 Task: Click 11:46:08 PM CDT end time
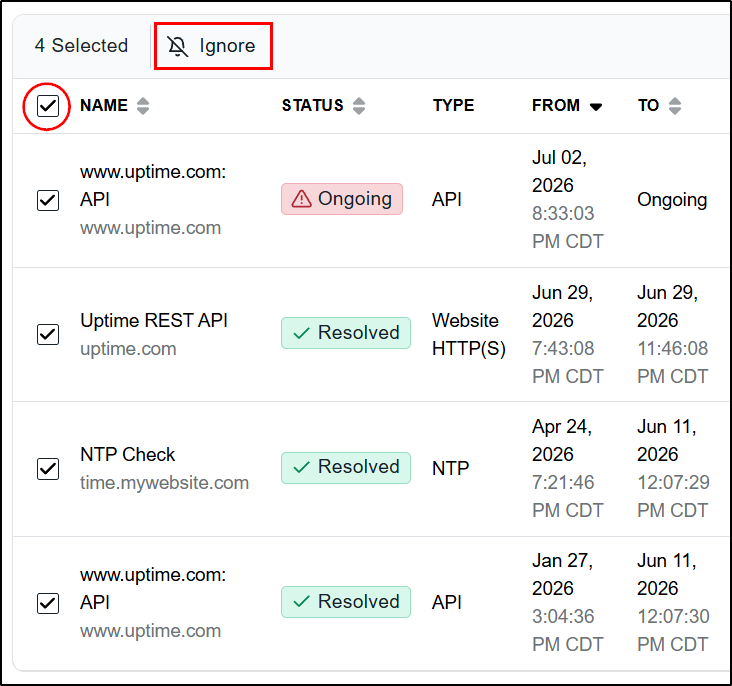tap(673, 362)
